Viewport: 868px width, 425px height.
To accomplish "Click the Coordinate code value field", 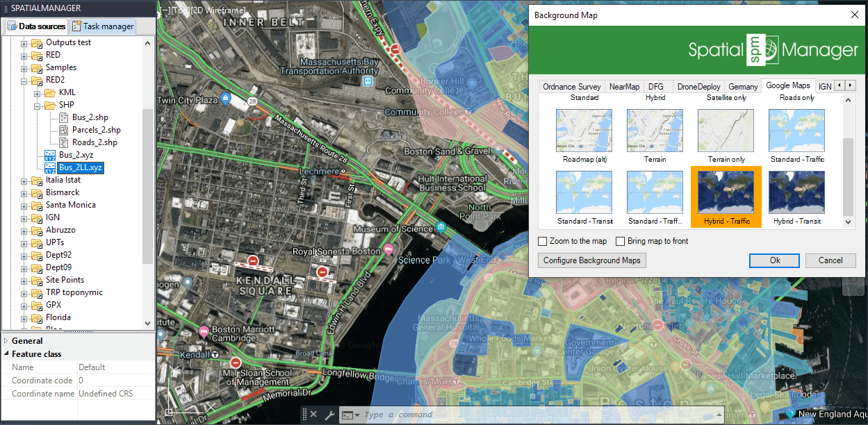I will 115,381.
